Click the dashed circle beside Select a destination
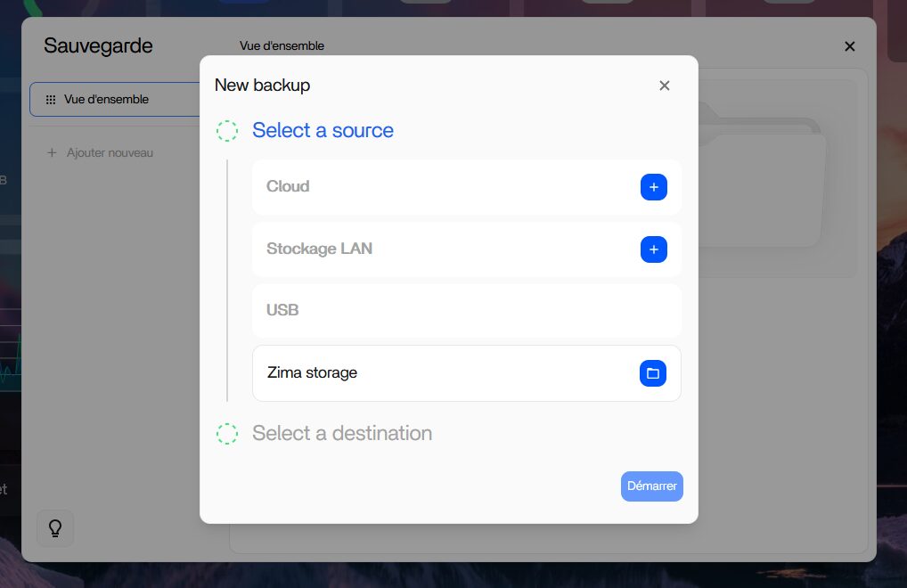The image size is (907, 588). [x=227, y=434]
